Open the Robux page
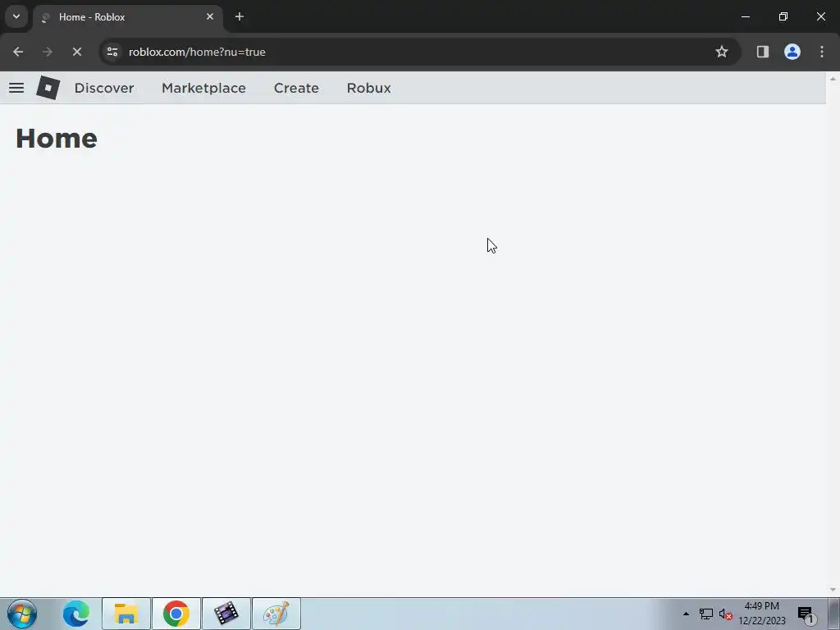The width and height of the screenshot is (840, 630). point(368,88)
